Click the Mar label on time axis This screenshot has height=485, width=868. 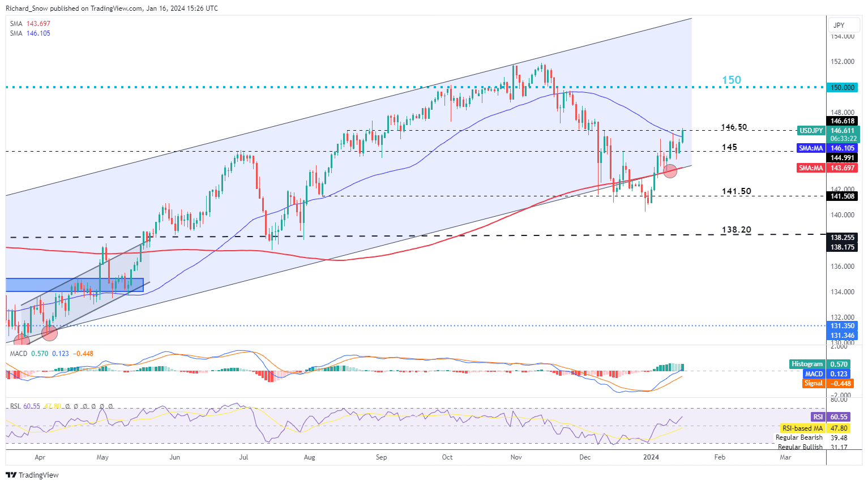coord(785,457)
